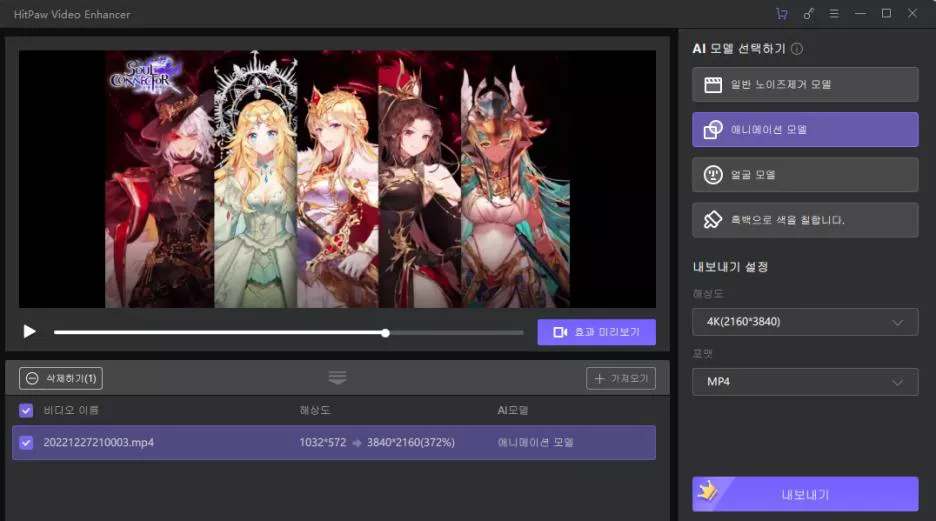Select the 애니메이션 모델 option
936x521 pixels.
805,130
